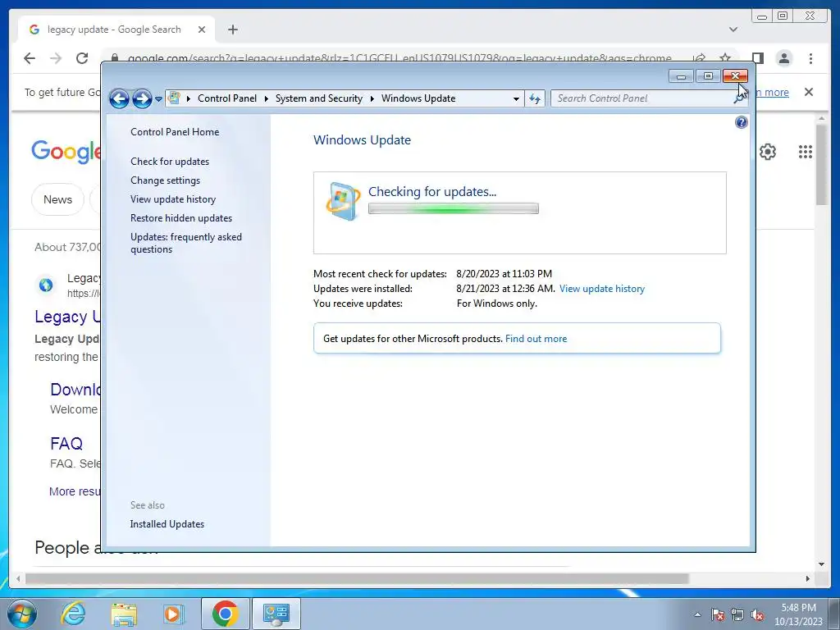840x630 pixels.
Task: Open a new Chrome tab
Action: click(232, 30)
